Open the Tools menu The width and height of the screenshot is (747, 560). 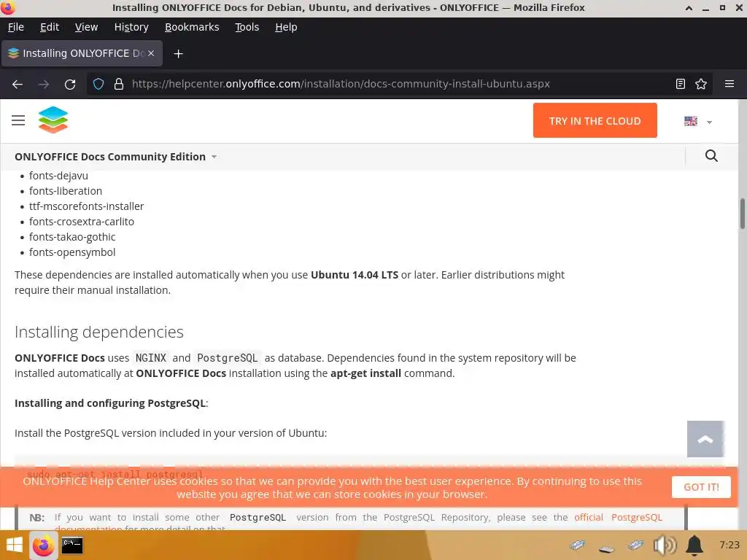[247, 27]
